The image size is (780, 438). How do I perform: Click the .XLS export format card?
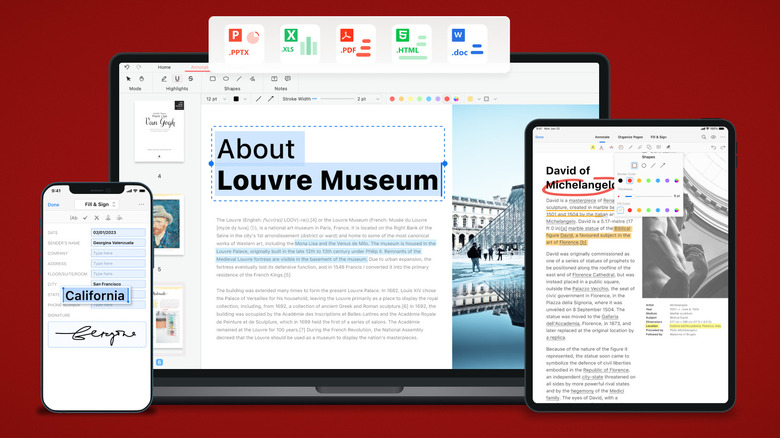(299, 44)
